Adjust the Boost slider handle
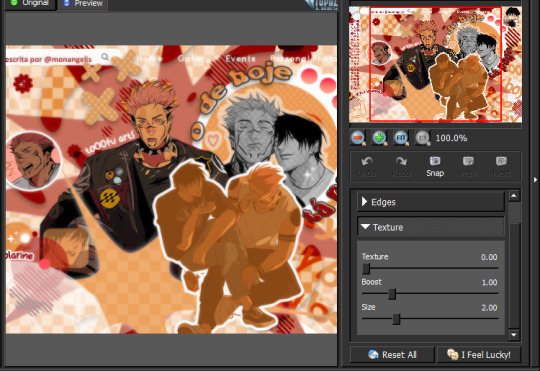Viewport: 540px width, 371px height. pos(392,294)
